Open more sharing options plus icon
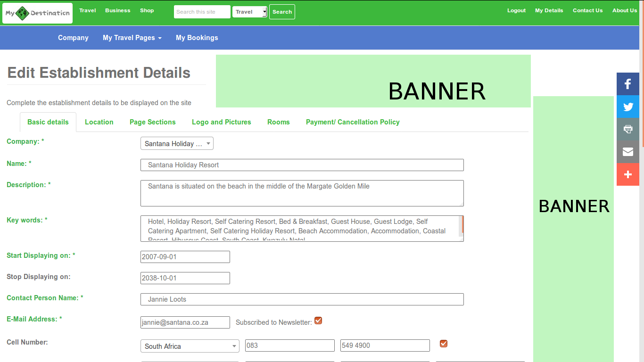 click(x=628, y=174)
